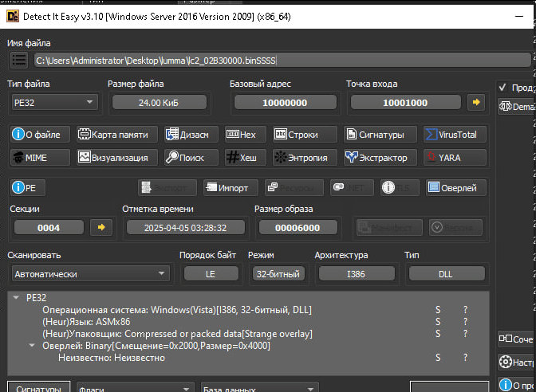Click the 32-битный mode button
The image size is (536, 392).
click(x=278, y=273)
